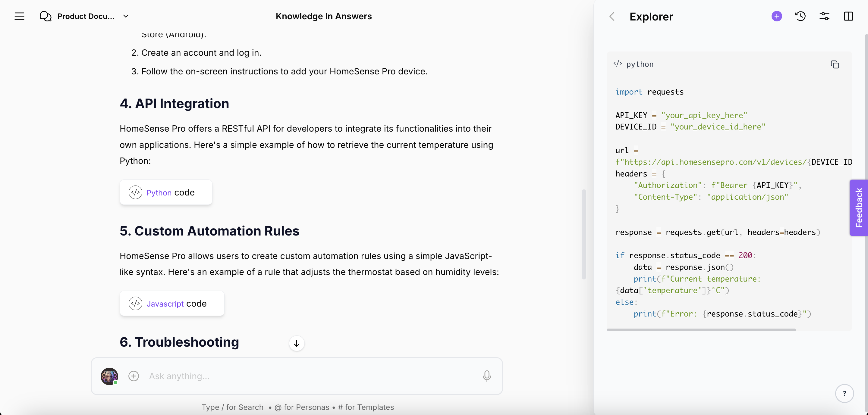This screenshot has width=868, height=415.
Task: Click the "@ for Personas" hint
Action: (x=302, y=407)
